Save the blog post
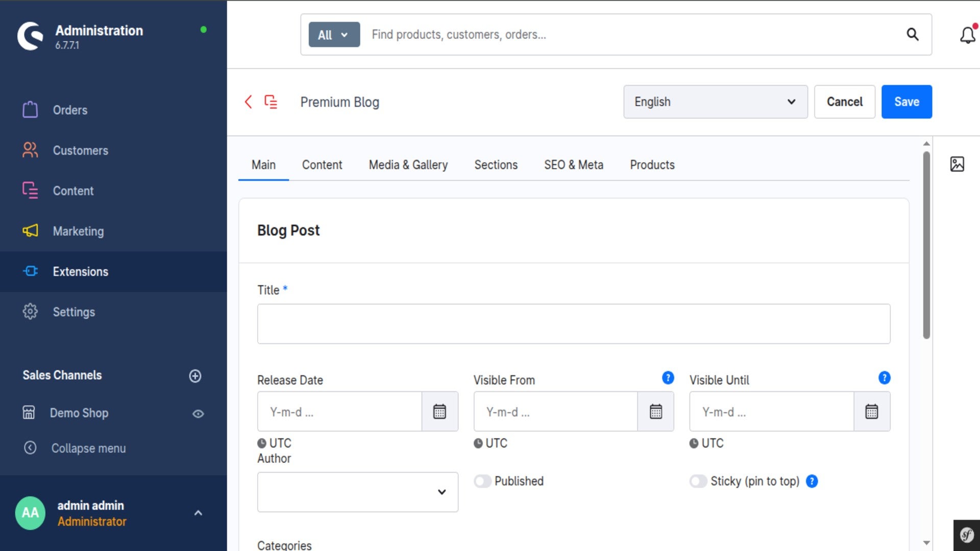This screenshot has height=551, width=980. click(906, 102)
